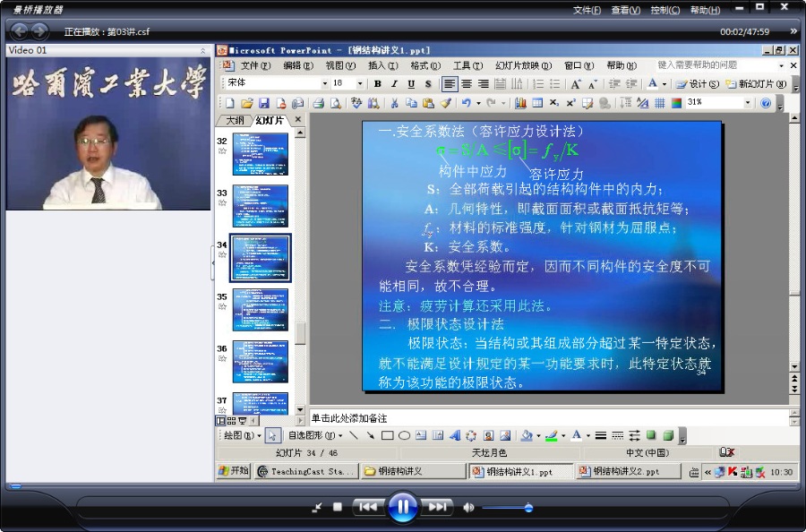
Task: Click the 新幻灯片 new slide button
Action: [x=756, y=84]
